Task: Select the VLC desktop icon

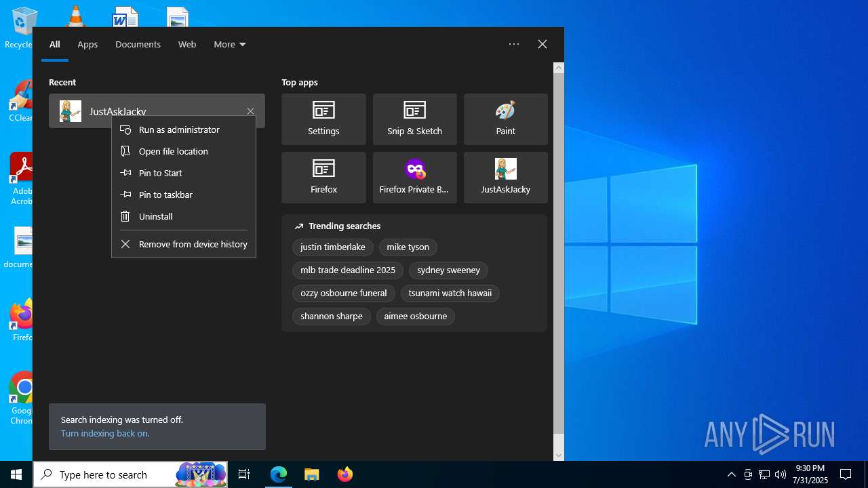Action: click(x=75, y=16)
